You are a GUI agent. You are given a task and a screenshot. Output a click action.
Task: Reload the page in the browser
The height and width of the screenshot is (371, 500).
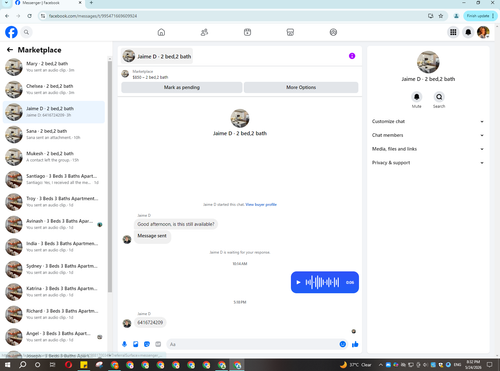click(29, 16)
